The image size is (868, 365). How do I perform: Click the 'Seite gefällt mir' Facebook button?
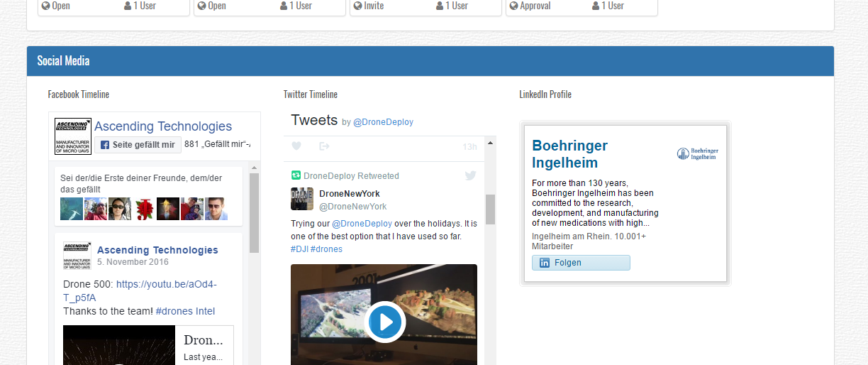(138, 145)
